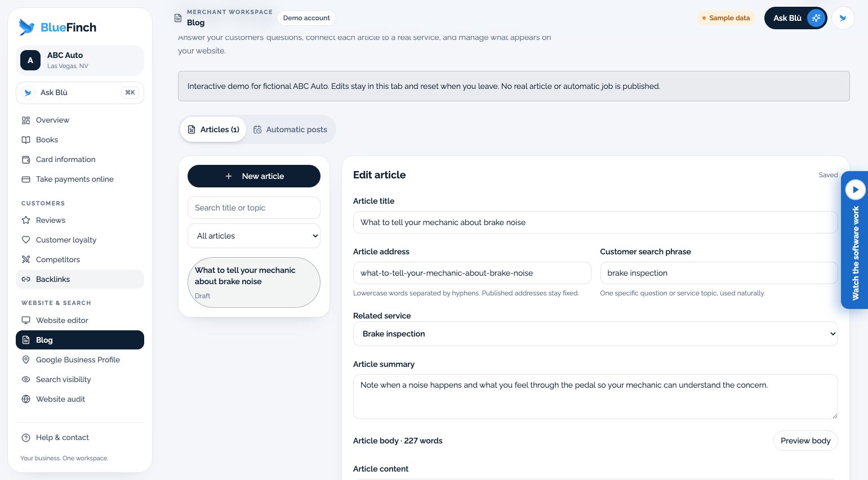Play the Watch the software work video
The width and height of the screenshot is (868, 480).
(855, 190)
